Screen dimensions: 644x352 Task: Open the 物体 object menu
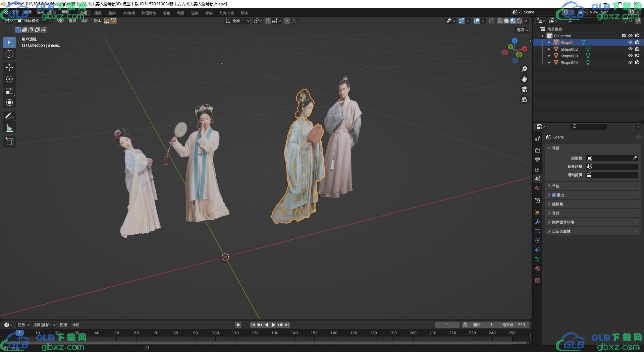coord(97,21)
